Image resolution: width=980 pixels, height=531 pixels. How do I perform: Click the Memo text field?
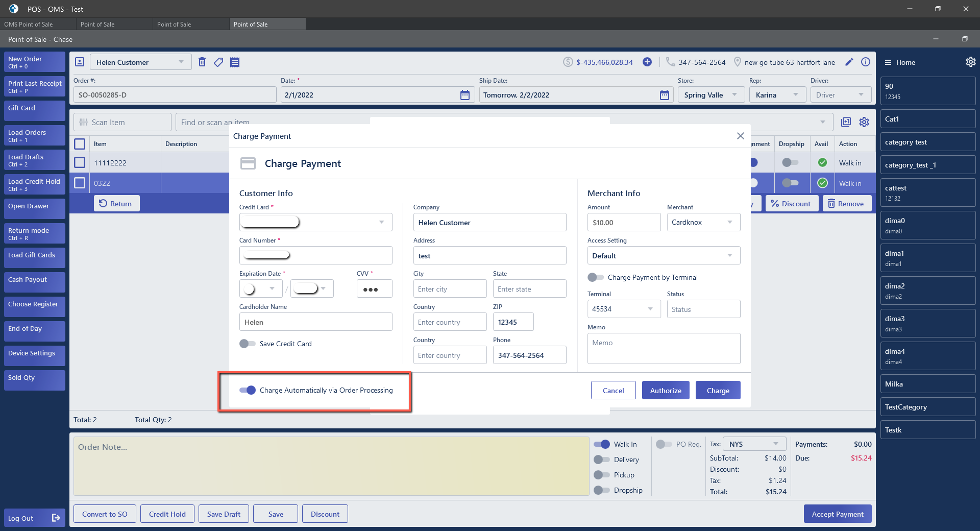[x=664, y=348]
